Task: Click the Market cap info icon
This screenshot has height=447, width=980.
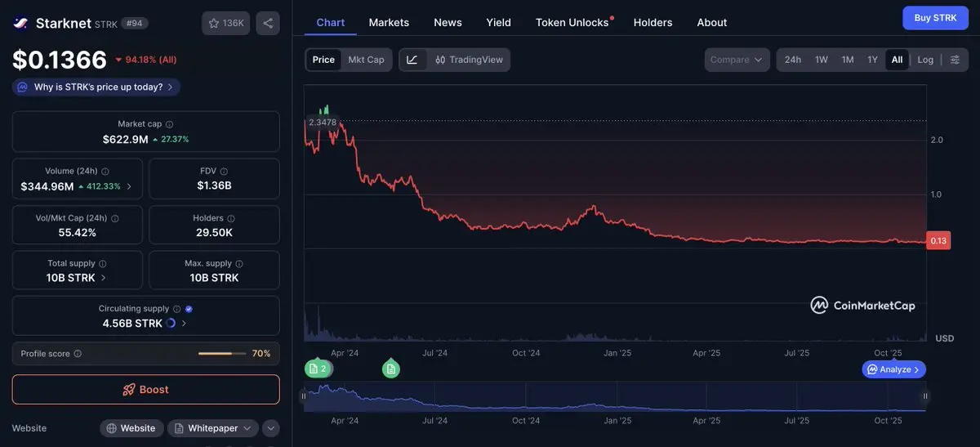Action: [169, 124]
